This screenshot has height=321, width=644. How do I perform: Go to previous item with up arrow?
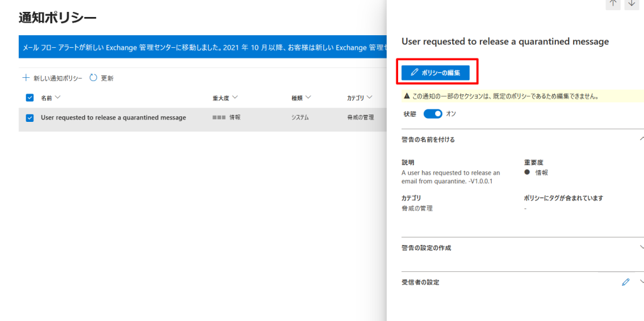(x=613, y=4)
